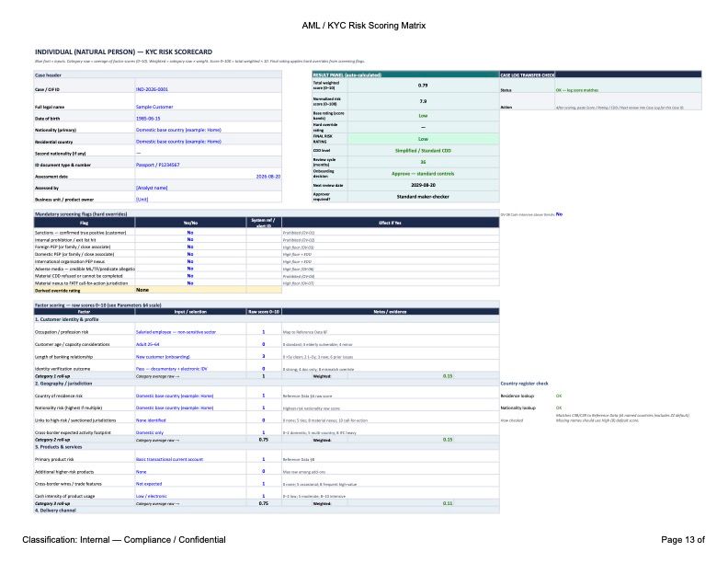
Task: Select the Passport ID document number field
Action: click(x=157, y=165)
